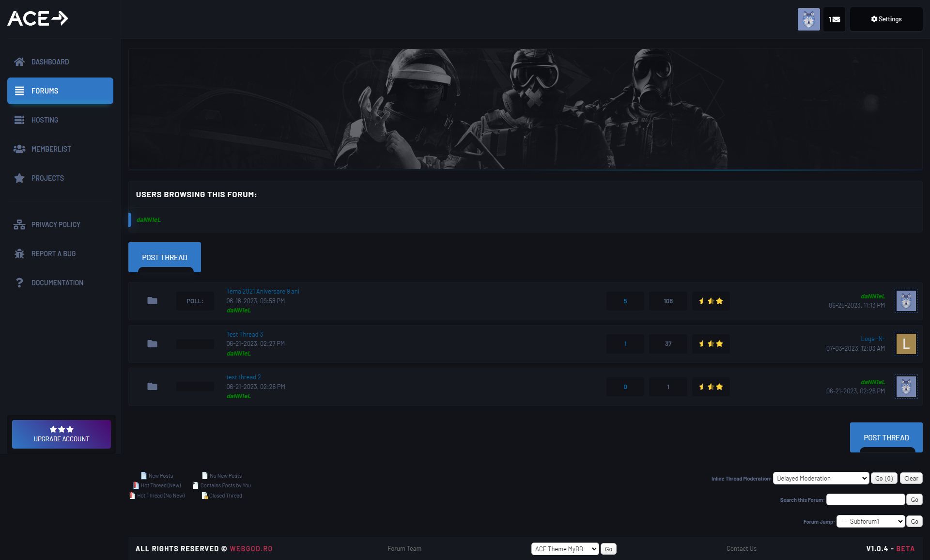Click the Documentation question mark icon
930x560 pixels.
pyautogui.click(x=19, y=282)
